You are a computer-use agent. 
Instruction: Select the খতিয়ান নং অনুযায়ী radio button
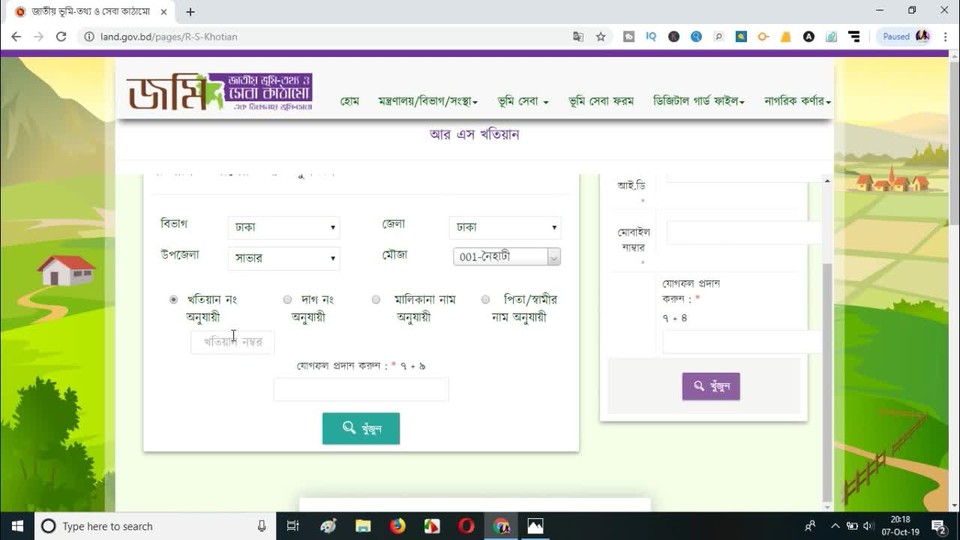(174, 299)
